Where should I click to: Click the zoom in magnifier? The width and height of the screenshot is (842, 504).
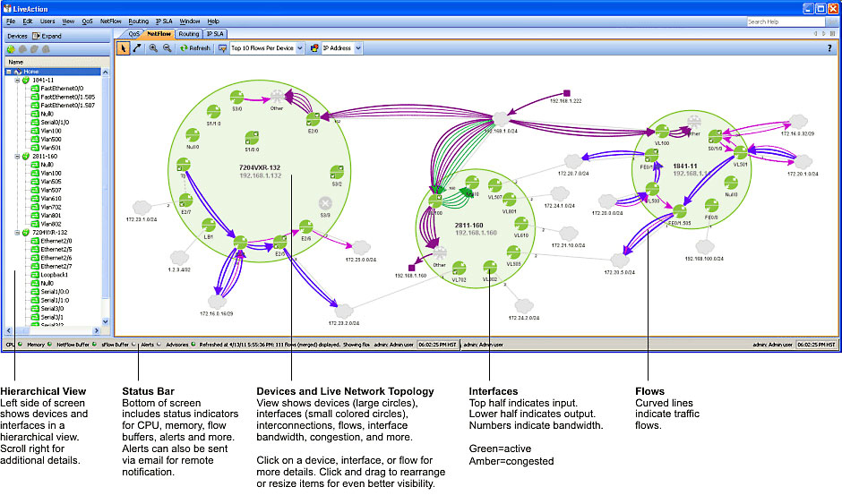click(153, 48)
